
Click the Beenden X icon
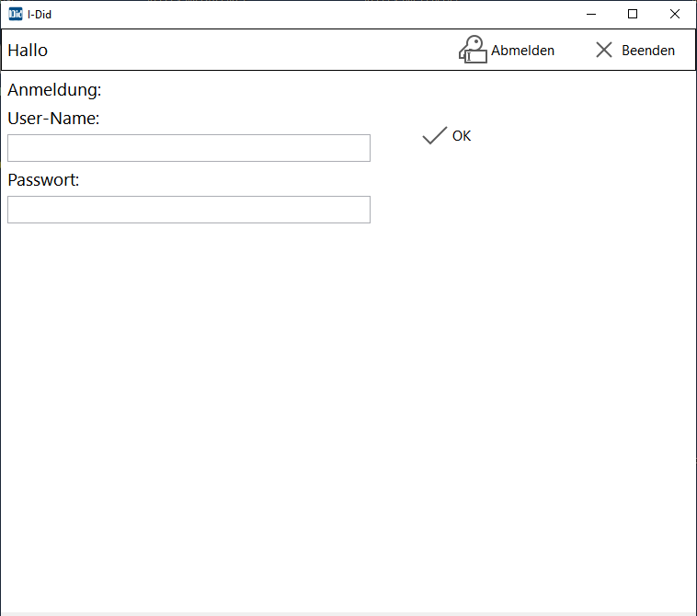click(x=603, y=50)
